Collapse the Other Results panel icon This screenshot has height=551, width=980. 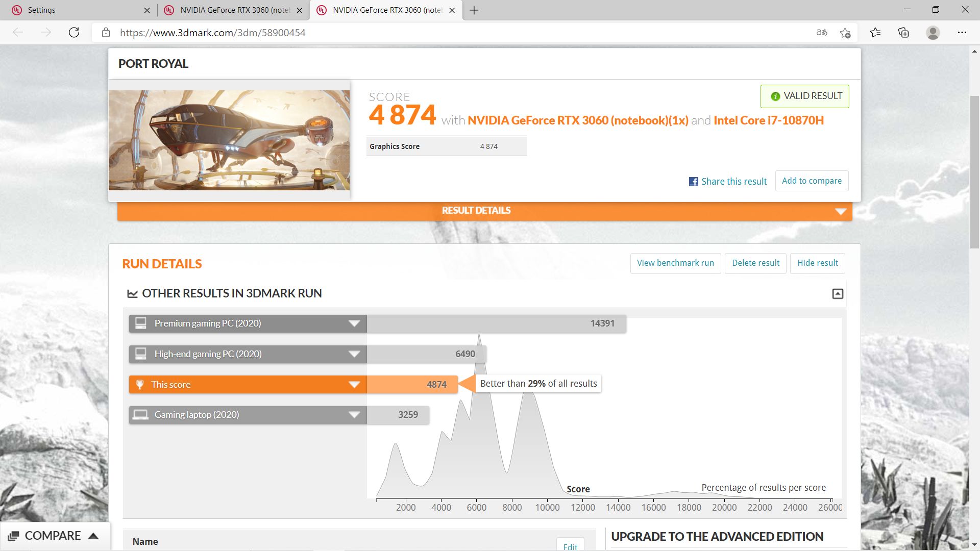(x=838, y=294)
